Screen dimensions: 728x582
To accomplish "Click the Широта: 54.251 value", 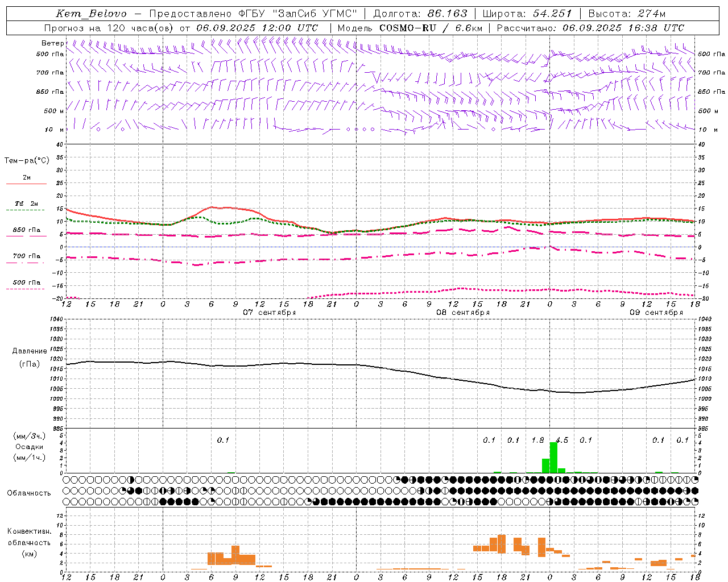I will click(527, 14).
